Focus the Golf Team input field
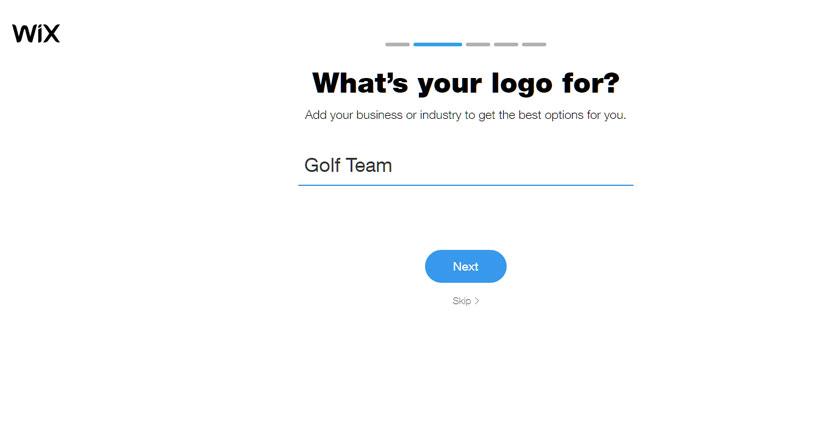Viewport: 830px width, 430px height. click(466, 166)
